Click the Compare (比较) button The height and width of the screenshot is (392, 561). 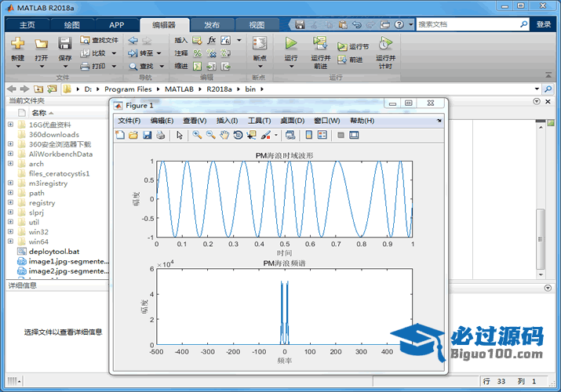93,53
